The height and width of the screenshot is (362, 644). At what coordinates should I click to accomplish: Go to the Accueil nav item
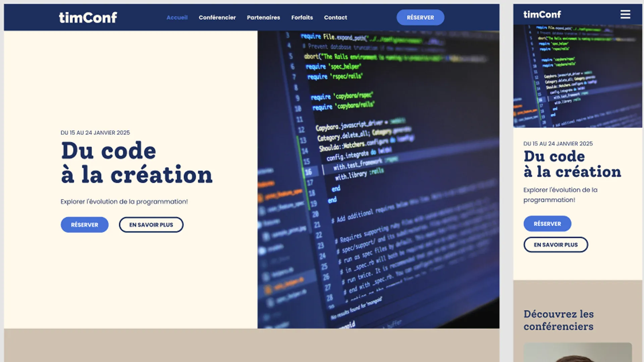point(177,17)
